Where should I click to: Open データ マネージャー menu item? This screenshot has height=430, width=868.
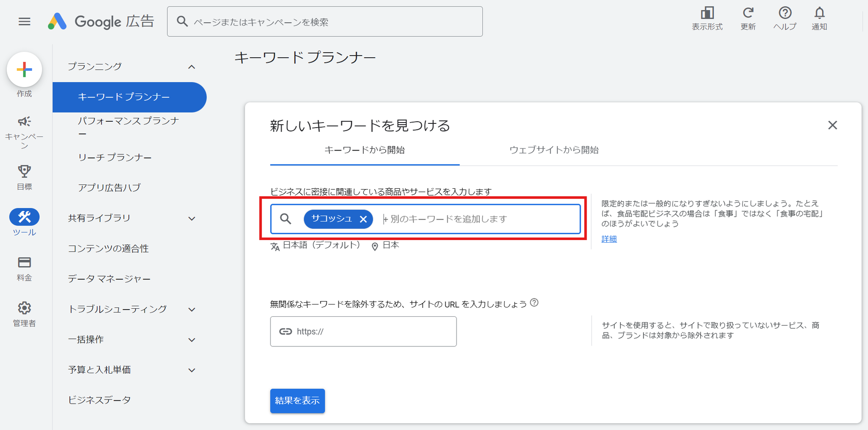(x=109, y=279)
